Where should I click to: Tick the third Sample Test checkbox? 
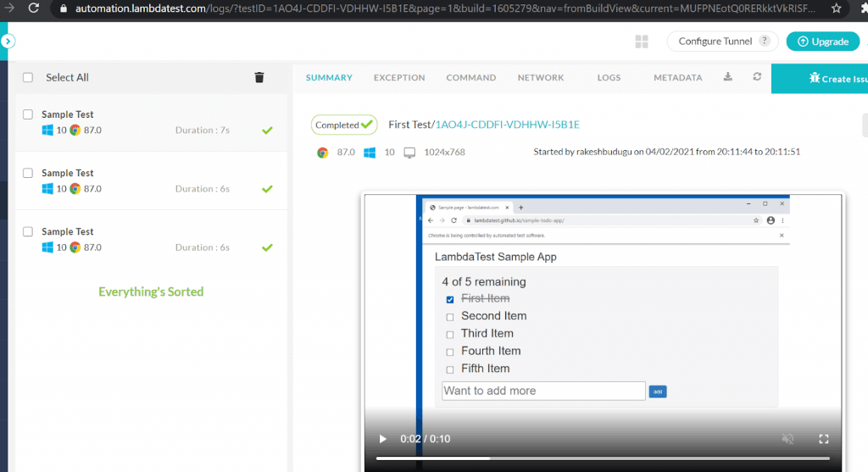point(28,231)
